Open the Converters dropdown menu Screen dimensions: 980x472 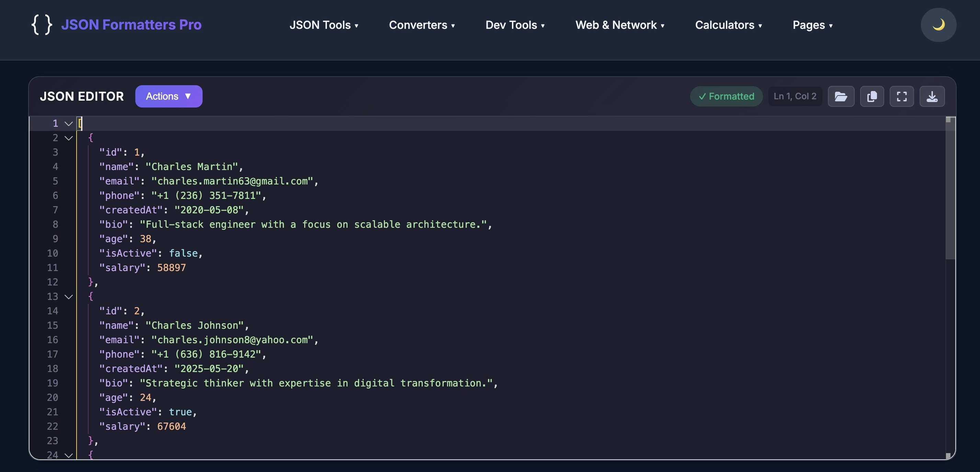pos(422,25)
